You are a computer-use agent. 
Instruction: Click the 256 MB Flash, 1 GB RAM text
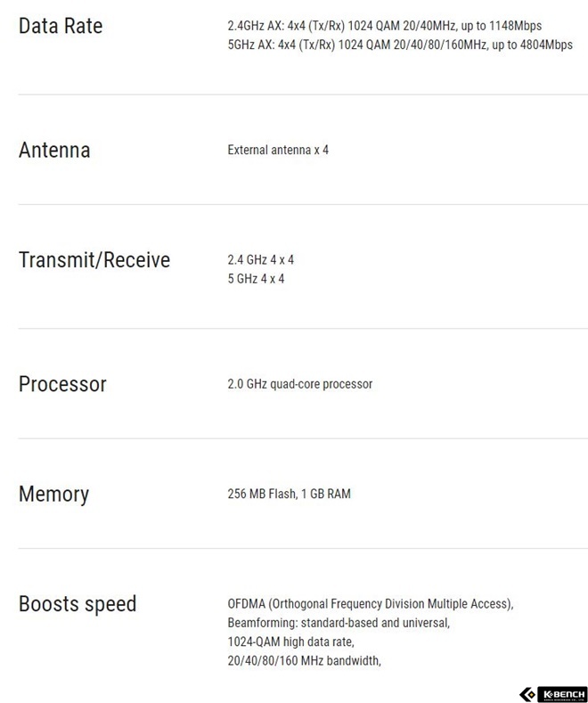click(289, 494)
